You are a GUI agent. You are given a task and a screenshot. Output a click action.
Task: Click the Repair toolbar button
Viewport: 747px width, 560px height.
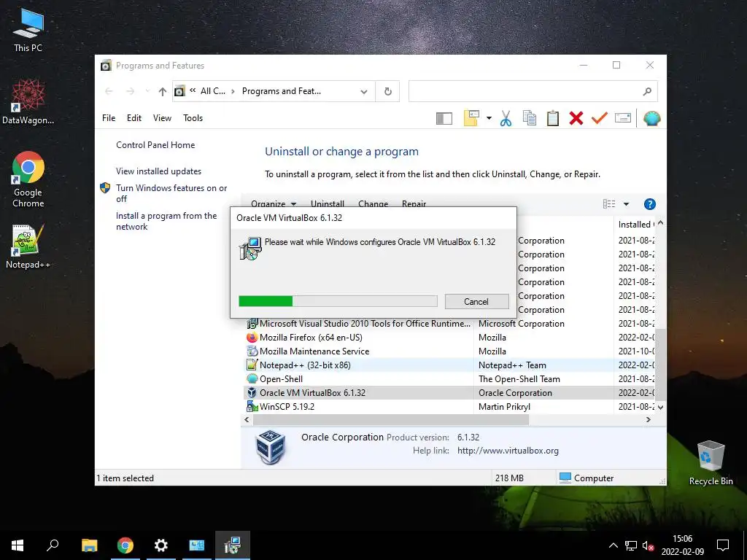(414, 204)
